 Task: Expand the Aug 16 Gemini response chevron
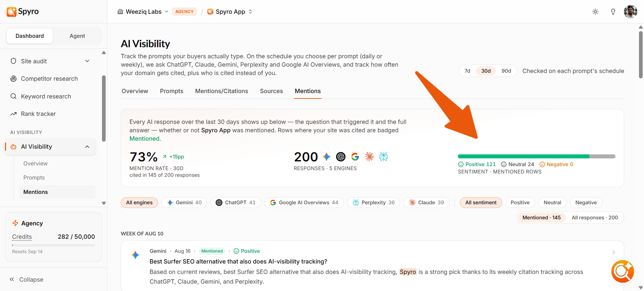(x=613, y=252)
